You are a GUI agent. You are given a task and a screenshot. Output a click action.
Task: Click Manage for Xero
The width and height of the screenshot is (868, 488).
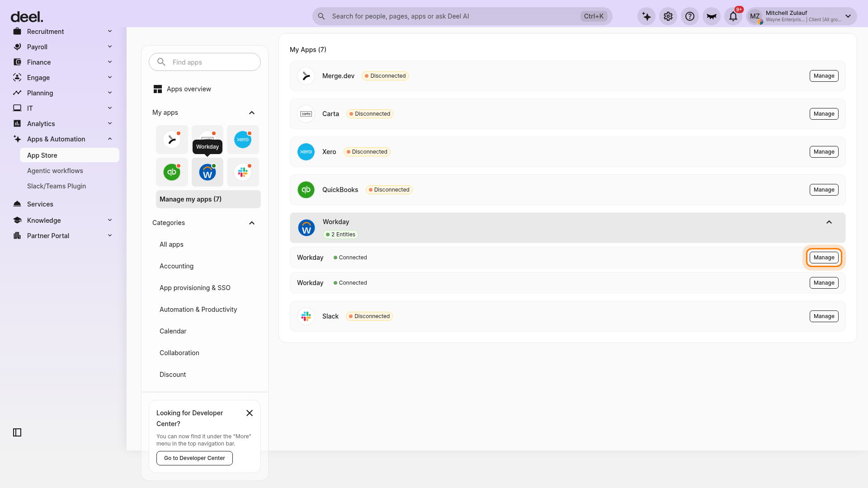tap(824, 152)
